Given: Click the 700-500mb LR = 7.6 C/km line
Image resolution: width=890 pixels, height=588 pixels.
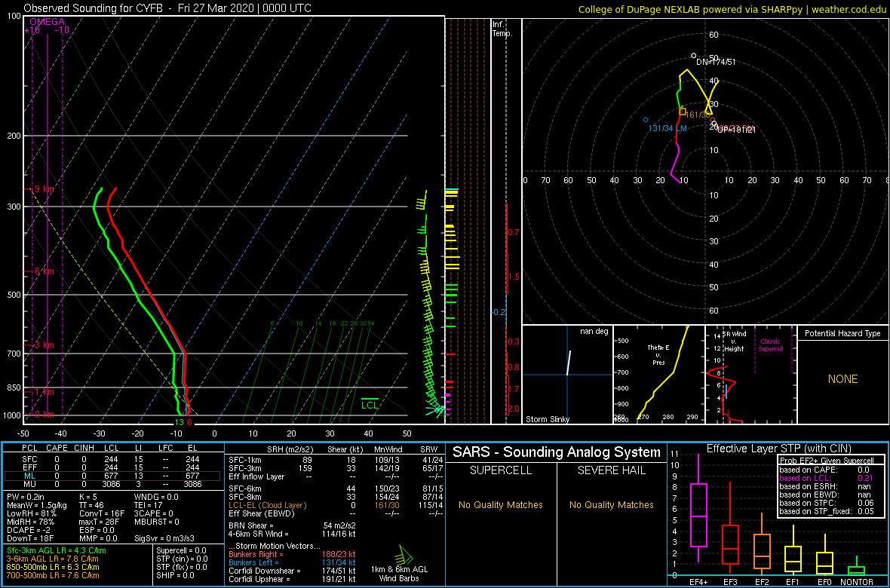Looking at the screenshot, I should [x=54, y=575].
